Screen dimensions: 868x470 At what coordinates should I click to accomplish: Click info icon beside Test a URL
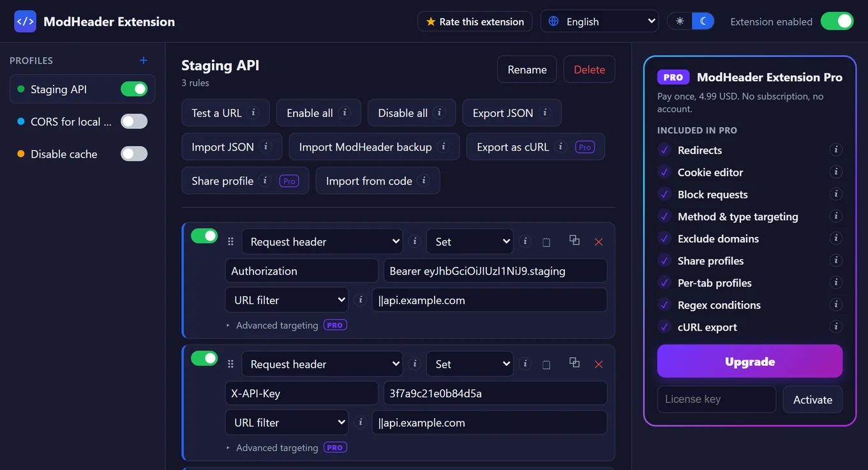click(x=253, y=112)
